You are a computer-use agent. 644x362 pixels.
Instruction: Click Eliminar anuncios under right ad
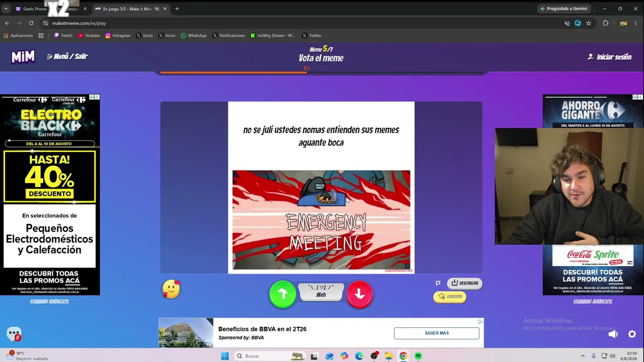click(593, 302)
